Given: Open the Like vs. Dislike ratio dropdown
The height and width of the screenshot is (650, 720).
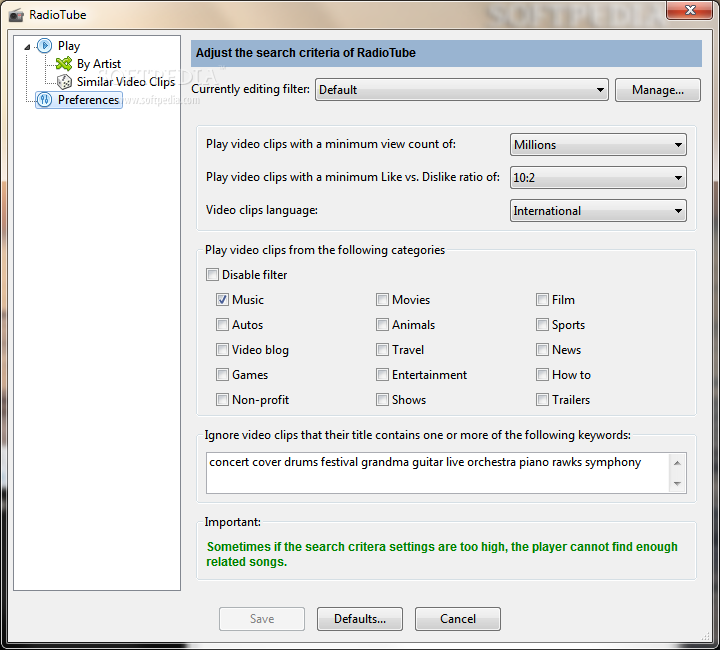Looking at the screenshot, I should point(598,178).
